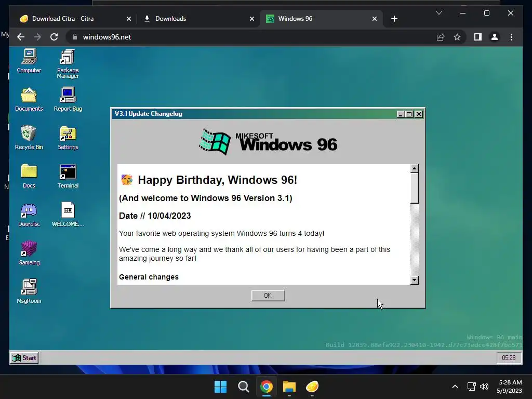This screenshot has height=399, width=532.
Task: Open the Gameing desktop icon
Action: click(29, 253)
